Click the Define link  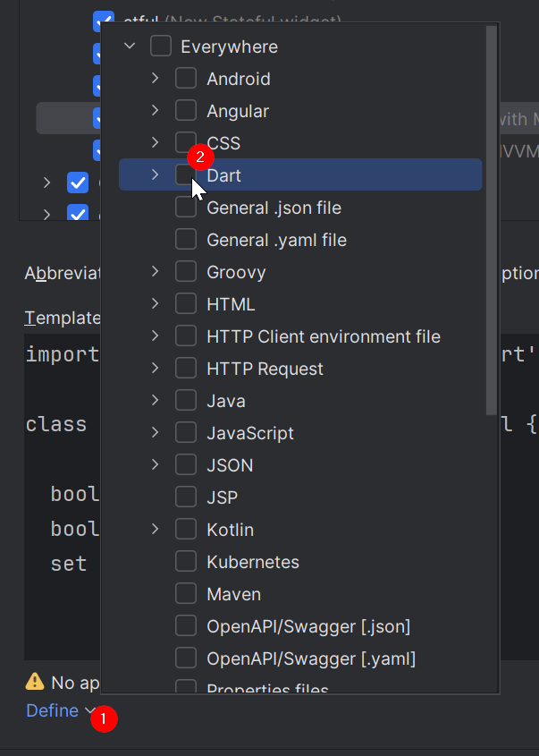click(52, 710)
